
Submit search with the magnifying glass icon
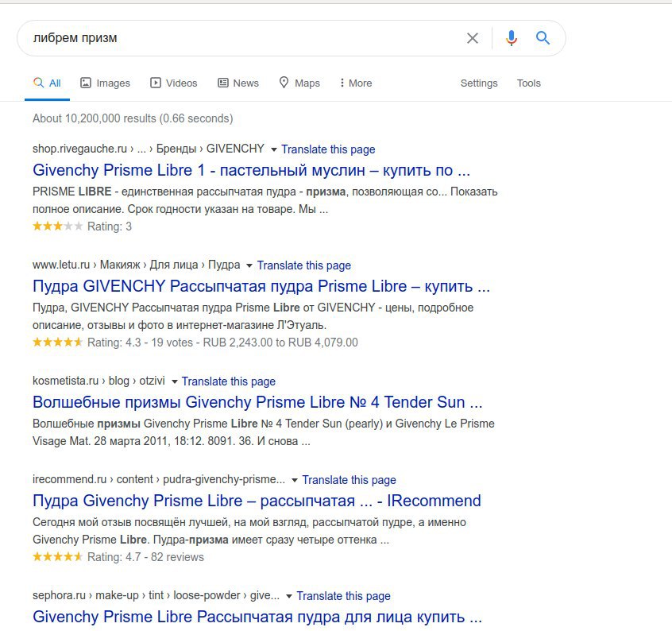[x=543, y=37]
